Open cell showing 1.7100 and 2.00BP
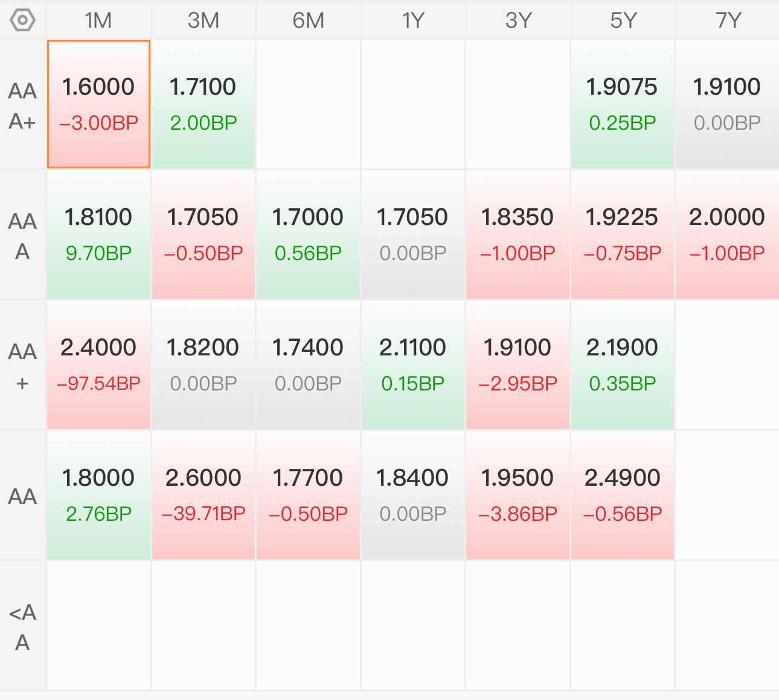 204,104
